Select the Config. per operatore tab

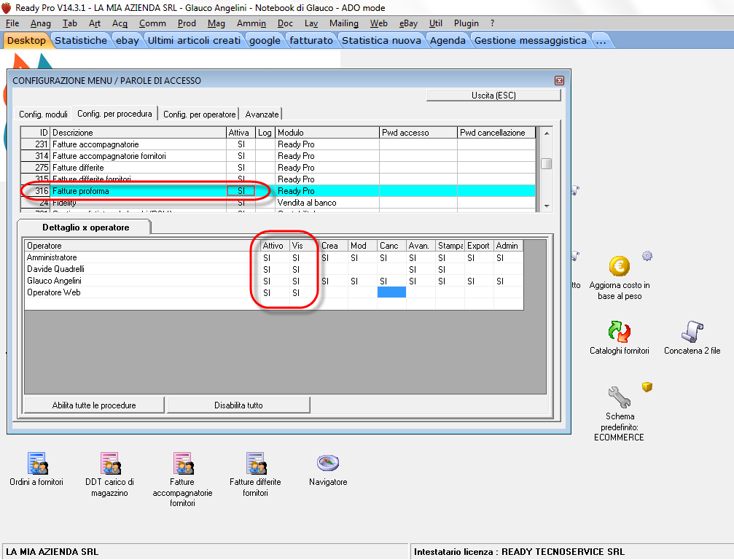point(200,114)
